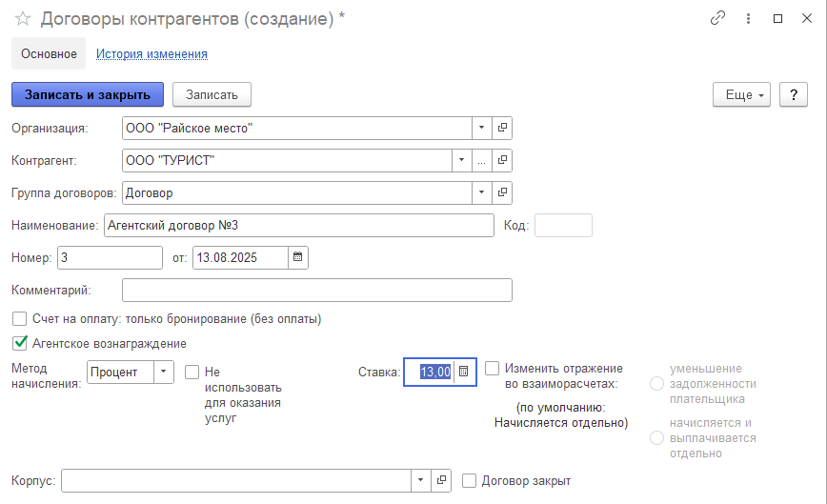Image resolution: width=827 pixels, height=504 pixels.
Task: Expand the Организация dropdown list
Action: [x=482, y=128]
